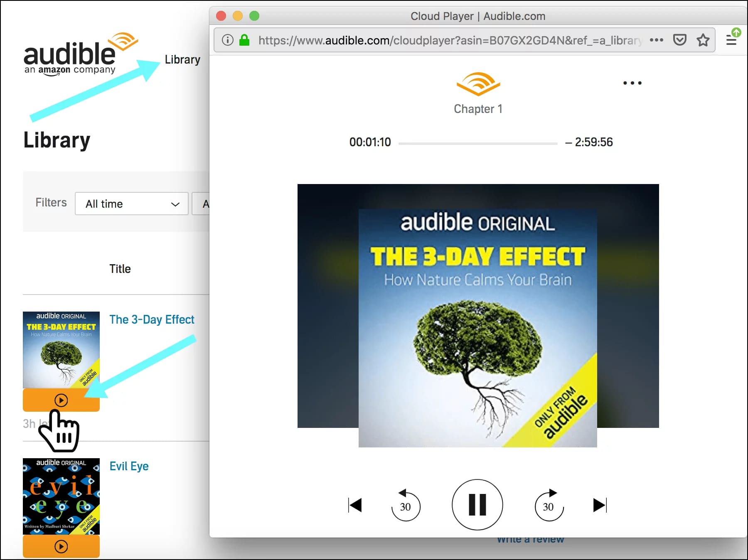This screenshot has width=748, height=560.
Task: Click the green secure connection padlock
Action: click(244, 40)
